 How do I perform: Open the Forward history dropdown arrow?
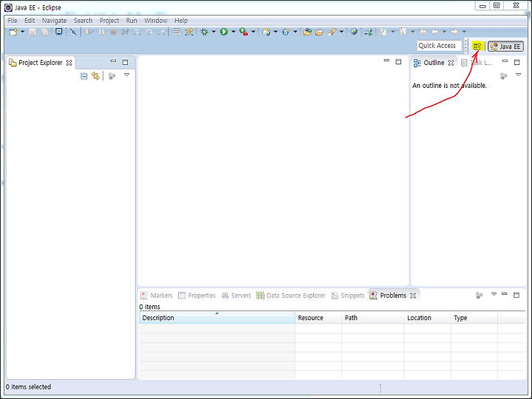[464, 32]
